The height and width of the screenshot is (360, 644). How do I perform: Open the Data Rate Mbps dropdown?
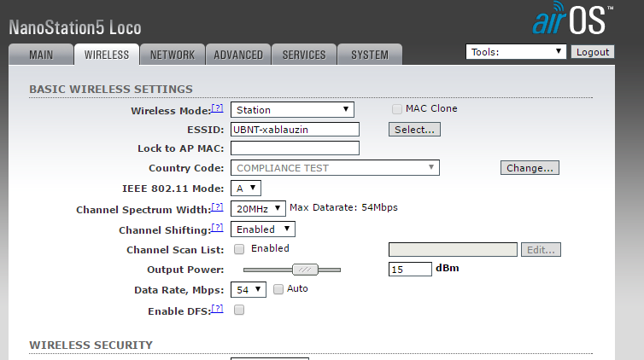pyautogui.click(x=248, y=289)
